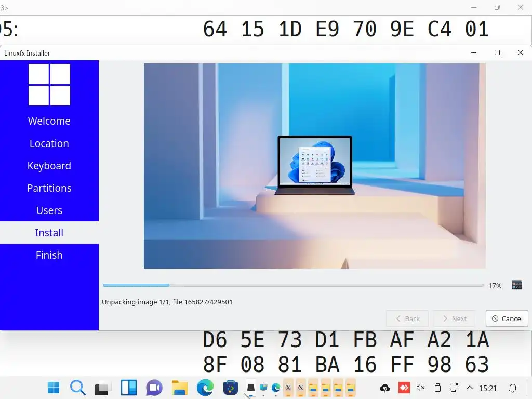This screenshot has height=399, width=532.
Task: Toggle the installer log view icon
Action: click(517, 285)
